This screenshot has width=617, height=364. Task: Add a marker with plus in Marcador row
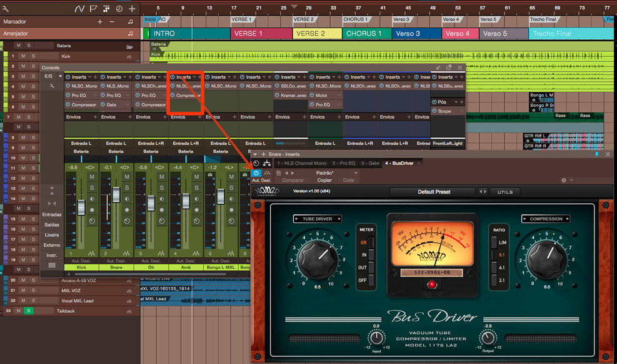[x=100, y=22]
